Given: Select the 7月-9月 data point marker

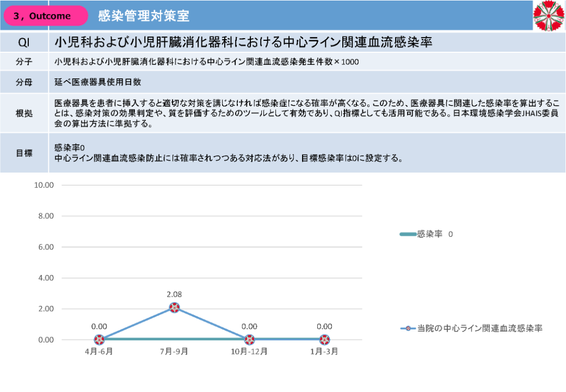Looking at the screenshot, I should point(174,308).
